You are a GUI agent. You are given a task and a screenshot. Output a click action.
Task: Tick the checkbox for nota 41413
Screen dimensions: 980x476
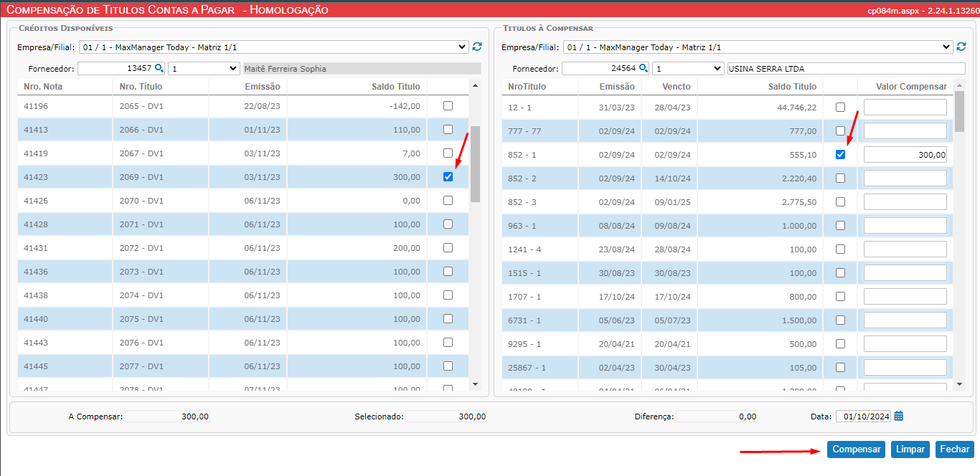pyautogui.click(x=448, y=129)
